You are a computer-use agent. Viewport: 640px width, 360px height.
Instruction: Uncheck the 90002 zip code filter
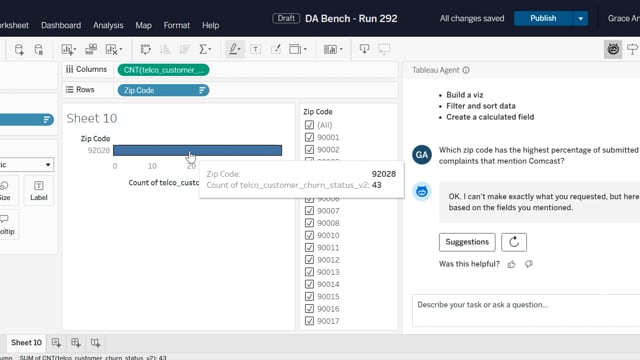[309, 149]
